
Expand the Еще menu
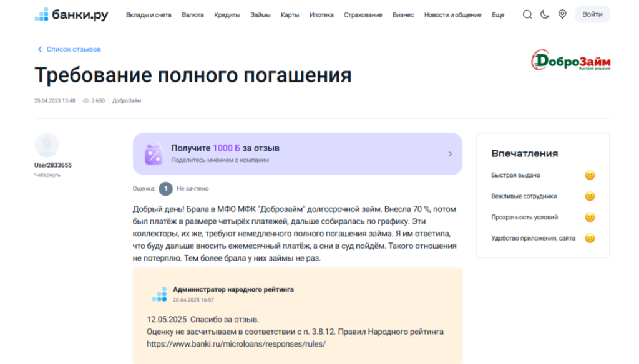coord(497,15)
